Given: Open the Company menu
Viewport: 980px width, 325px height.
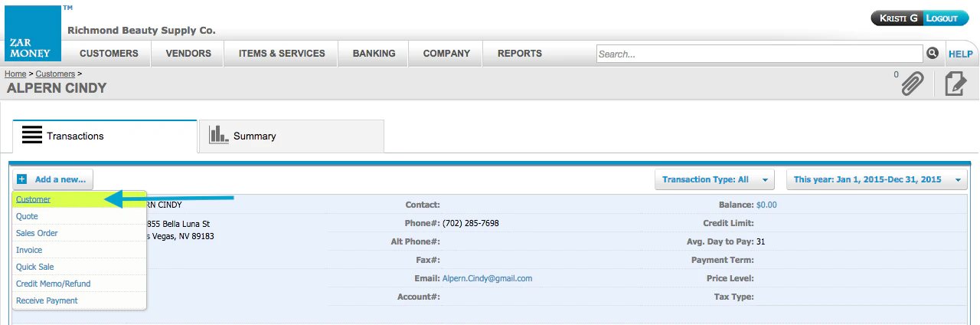Looking at the screenshot, I should [446, 54].
